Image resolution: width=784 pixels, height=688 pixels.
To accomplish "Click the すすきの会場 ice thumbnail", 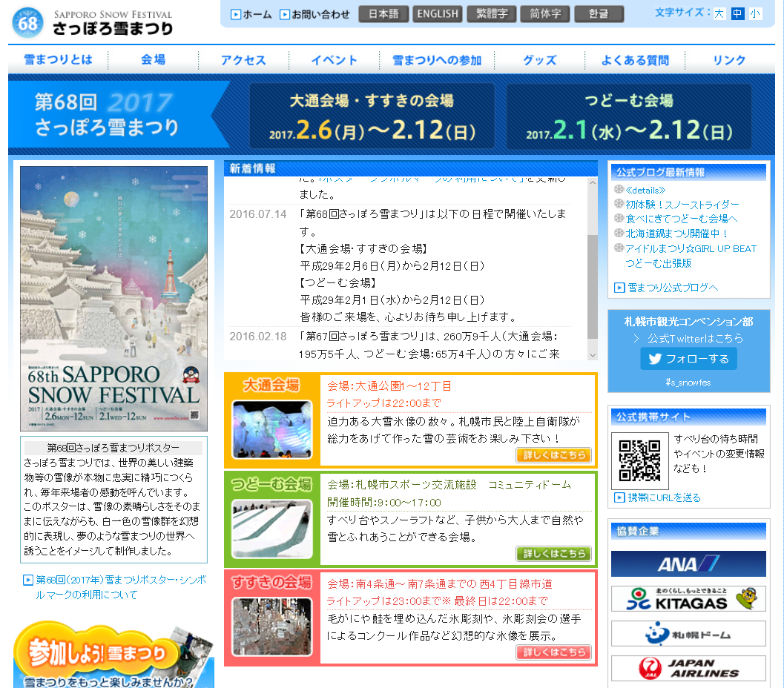I will [272, 626].
